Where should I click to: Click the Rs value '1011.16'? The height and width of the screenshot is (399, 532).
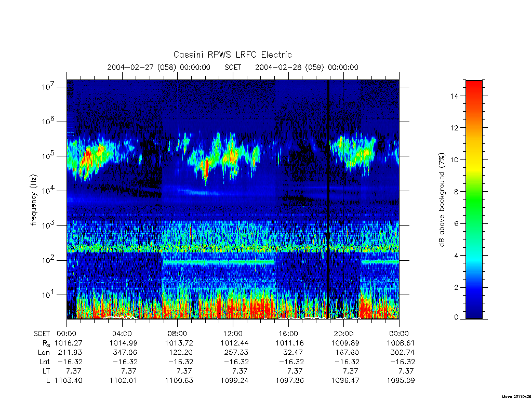pyautogui.click(x=290, y=343)
